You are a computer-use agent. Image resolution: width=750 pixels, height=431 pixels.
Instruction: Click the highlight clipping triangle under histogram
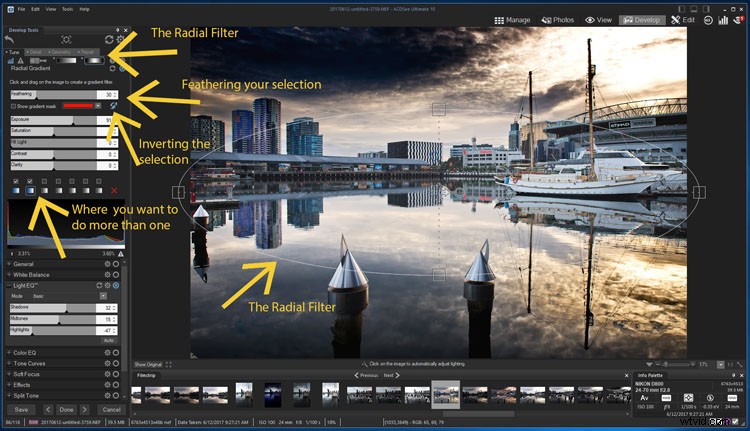121,254
